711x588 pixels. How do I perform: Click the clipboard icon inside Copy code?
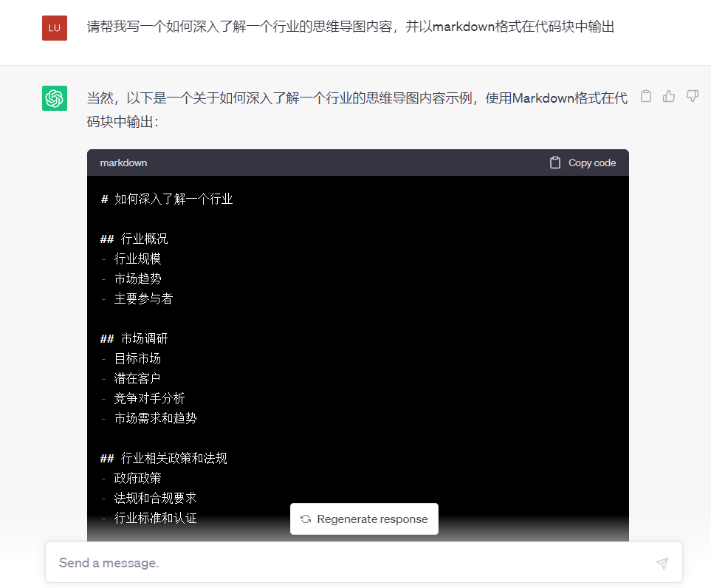pos(554,163)
